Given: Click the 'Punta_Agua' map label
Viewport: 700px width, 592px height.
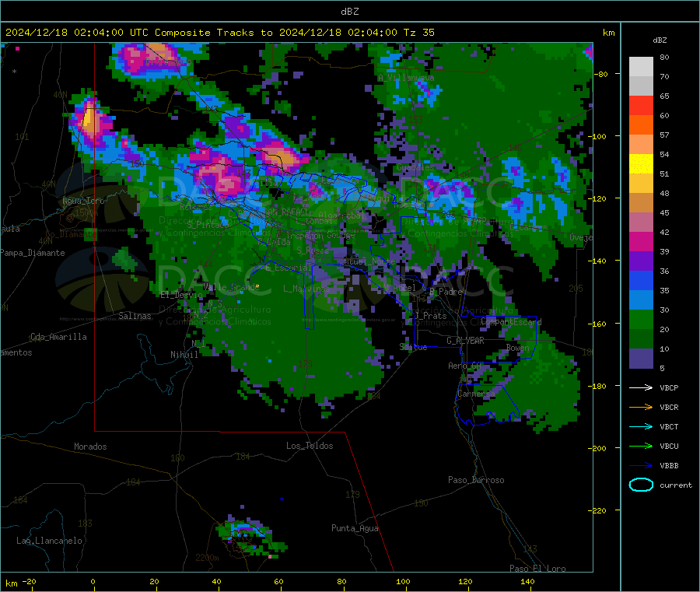Looking at the screenshot, I should [355, 528].
